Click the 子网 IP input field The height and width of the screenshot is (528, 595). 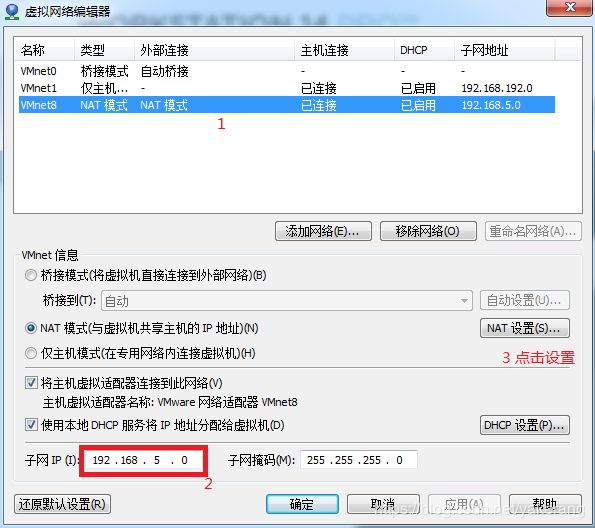(143, 460)
